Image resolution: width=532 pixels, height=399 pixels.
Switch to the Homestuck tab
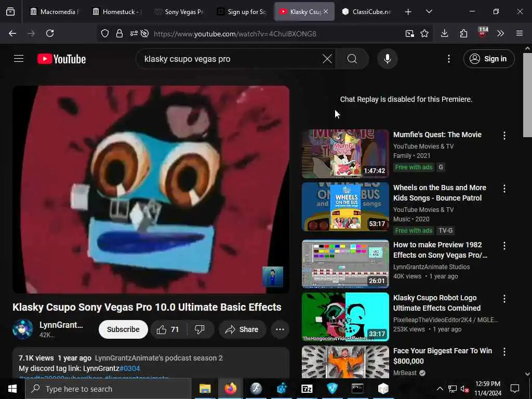point(116,12)
